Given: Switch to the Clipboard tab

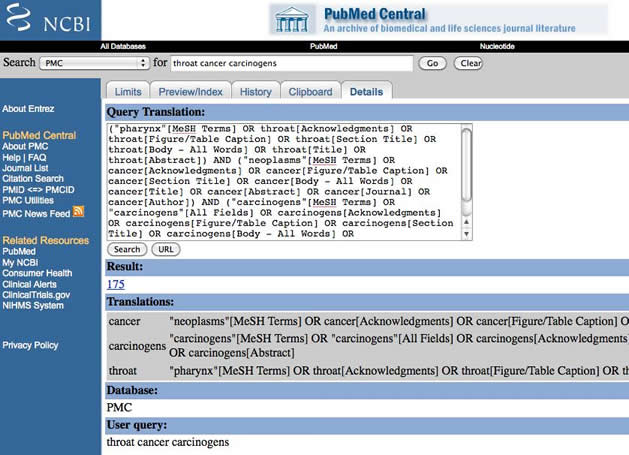Looking at the screenshot, I should coord(310,91).
